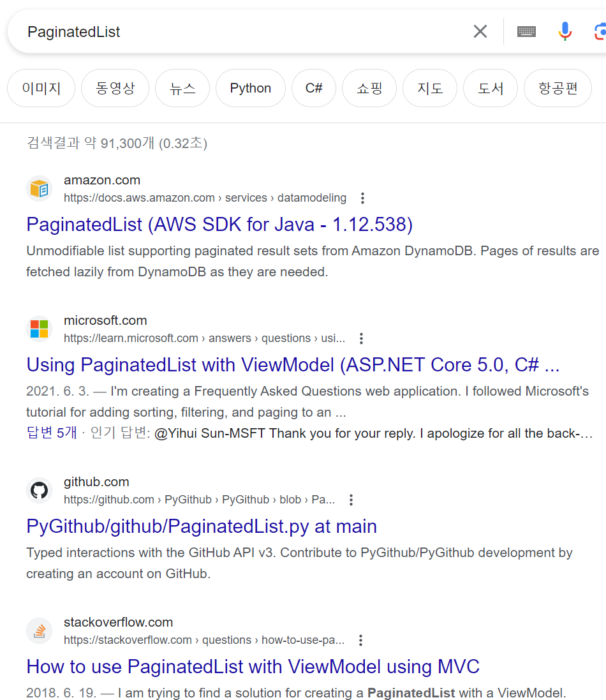The width and height of the screenshot is (606, 700).
Task: Apply the C# filter chip
Action: coord(314,88)
